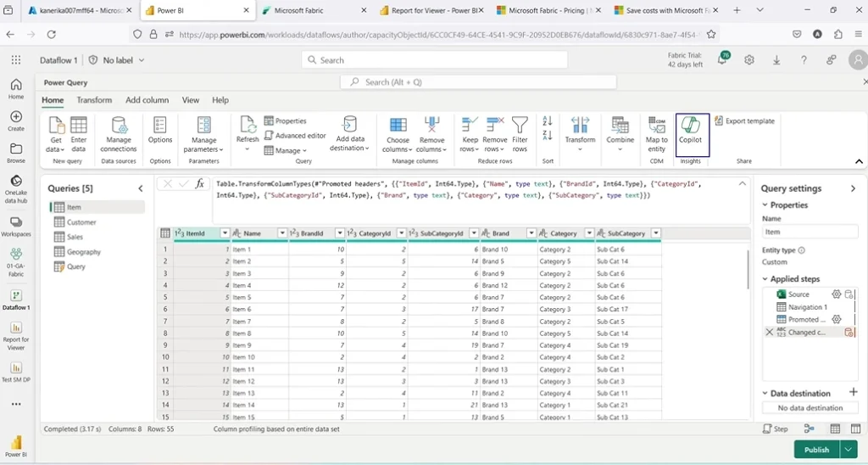The height and width of the screenshot is (465, 868).
Task: Switch to diagram view in status bar
Action: coord(809,429)
